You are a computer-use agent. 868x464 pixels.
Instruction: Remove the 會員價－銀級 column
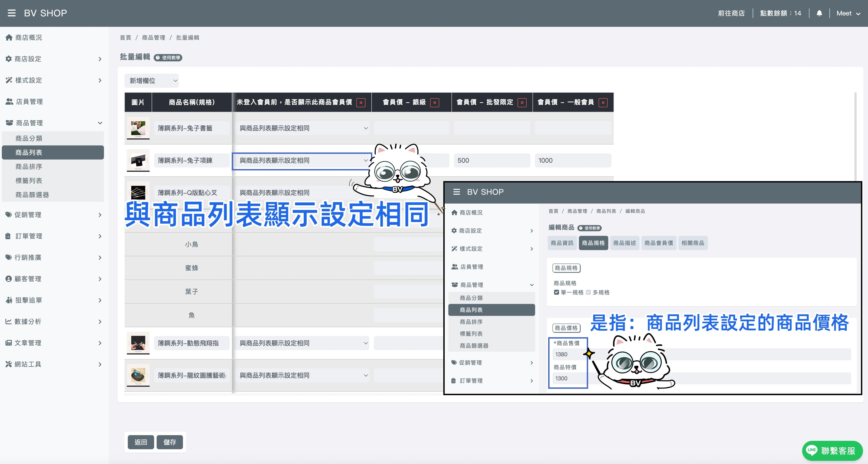435,102
